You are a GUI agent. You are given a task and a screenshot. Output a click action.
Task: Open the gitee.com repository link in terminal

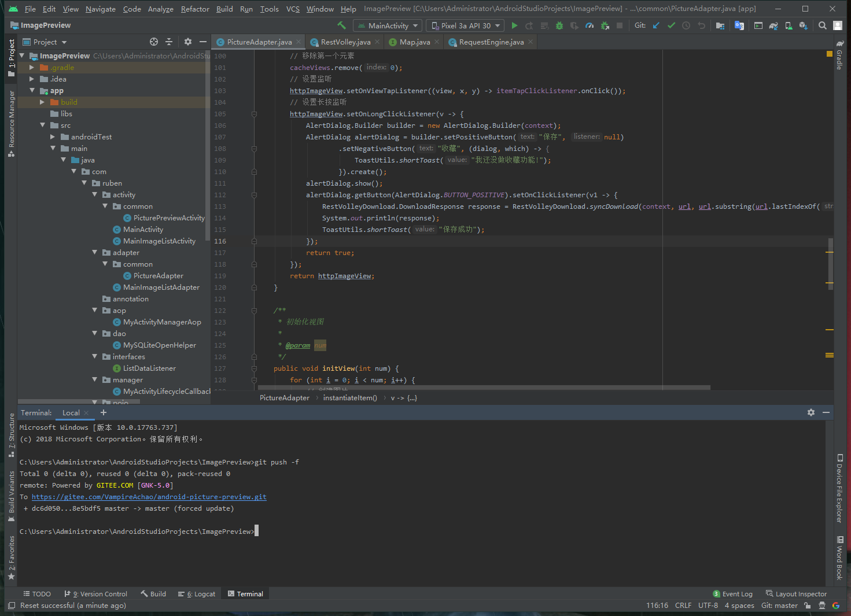click(x=149, y=497)
